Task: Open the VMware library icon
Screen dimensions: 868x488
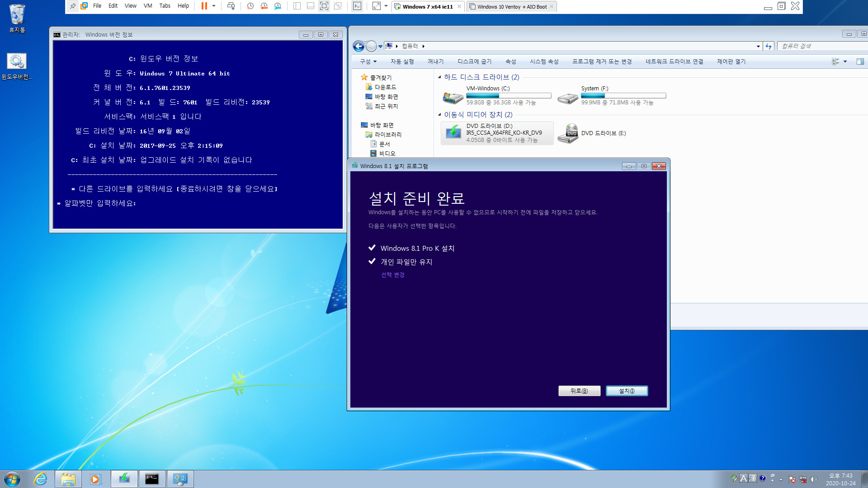Action: pyautogui.click(x=84, y=6)
